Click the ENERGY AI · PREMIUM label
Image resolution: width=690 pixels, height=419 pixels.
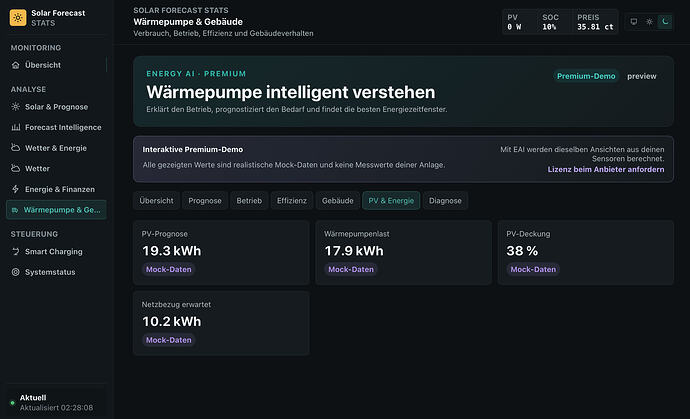click(196, 74)
